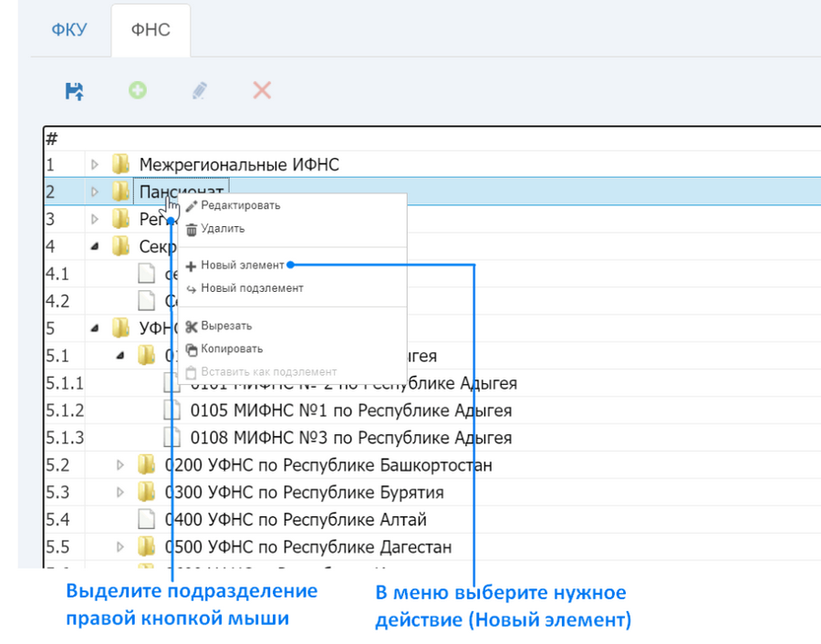Click the row number 5.4 cell
The width and height of the screenshot is (821, 644).
[x=65, y=519]
